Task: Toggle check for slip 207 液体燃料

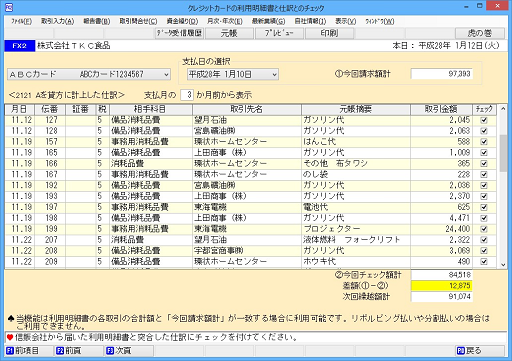Action: point(484,240)
